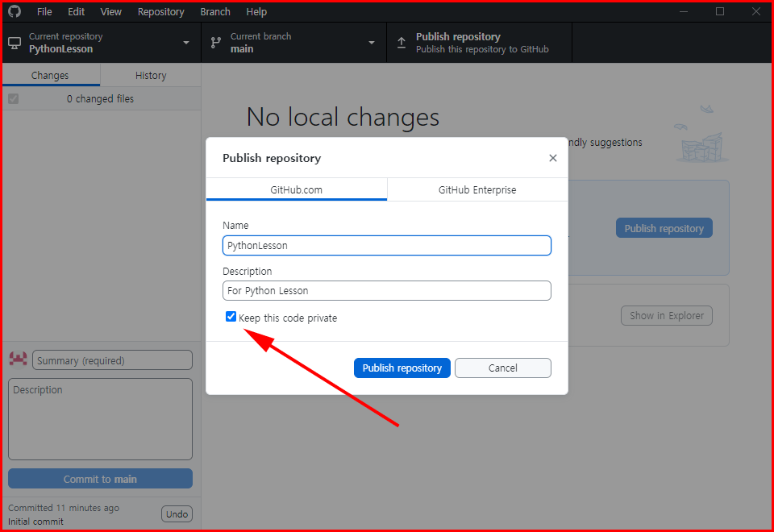Image resolution: width=774 pixels, height=532 pixels.
Task: Undo the Initial commit
Action: tap(177, 513)
